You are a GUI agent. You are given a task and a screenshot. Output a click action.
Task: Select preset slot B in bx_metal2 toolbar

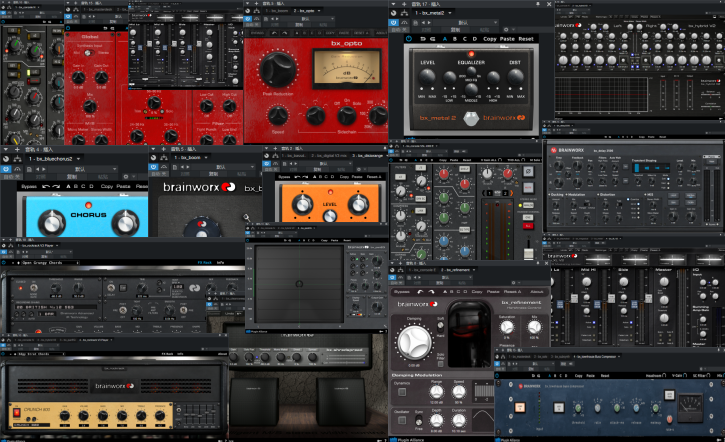(455, 39)
